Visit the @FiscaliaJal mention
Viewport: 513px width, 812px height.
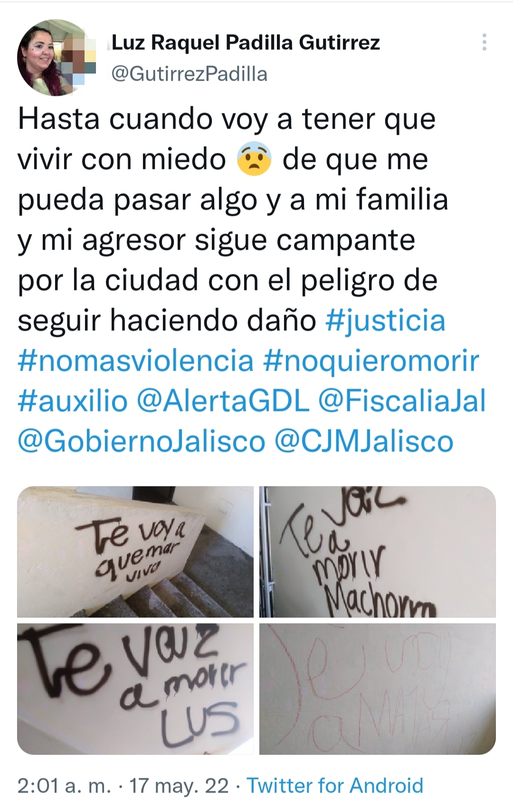point(402,401)
